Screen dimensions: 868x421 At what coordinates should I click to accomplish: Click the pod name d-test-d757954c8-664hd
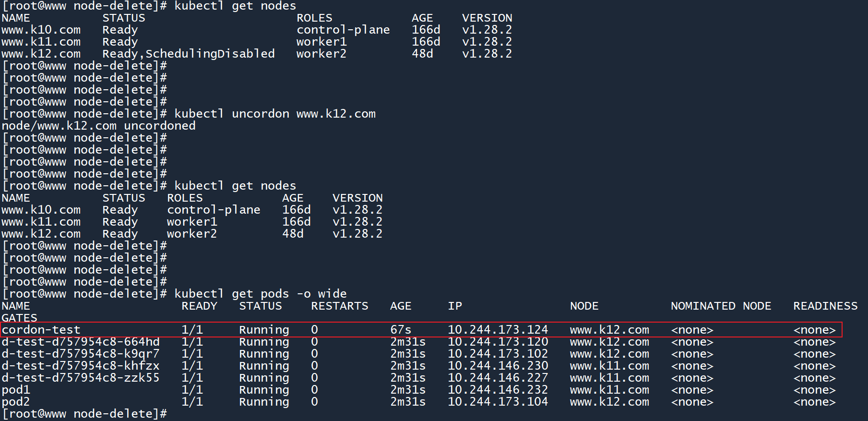tap(81, 342)
